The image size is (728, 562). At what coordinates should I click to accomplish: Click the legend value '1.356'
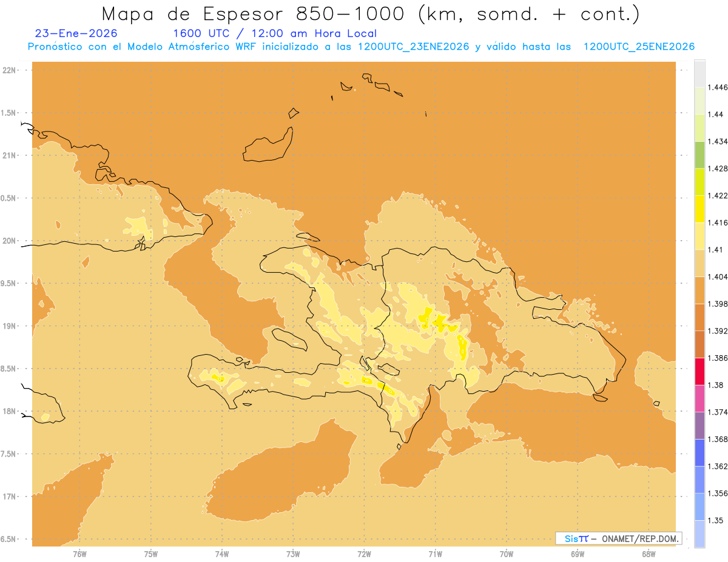[719, 493]
